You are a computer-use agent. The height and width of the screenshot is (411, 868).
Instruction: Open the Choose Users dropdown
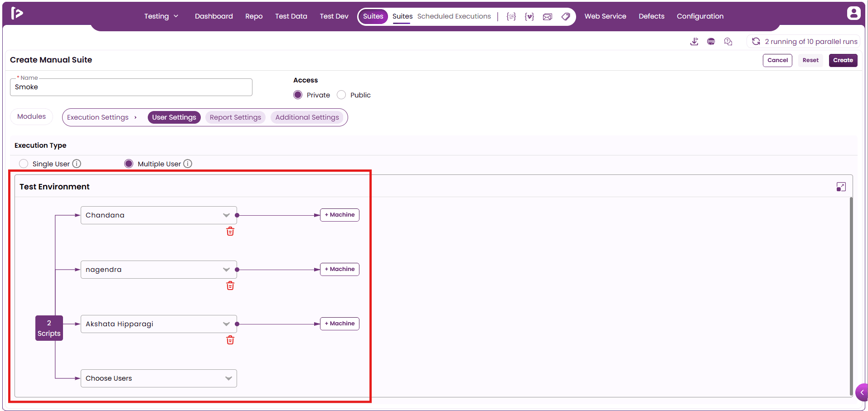click(159, 378)
